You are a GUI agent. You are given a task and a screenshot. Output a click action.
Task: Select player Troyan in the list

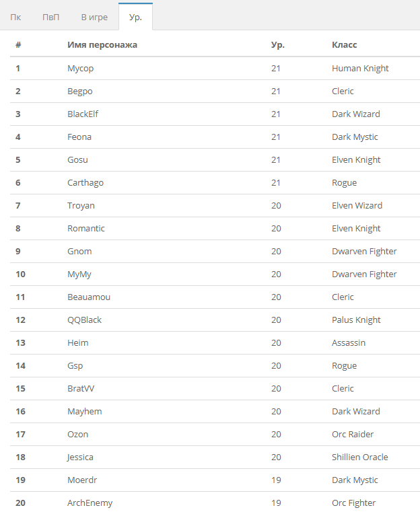point(81,206)
